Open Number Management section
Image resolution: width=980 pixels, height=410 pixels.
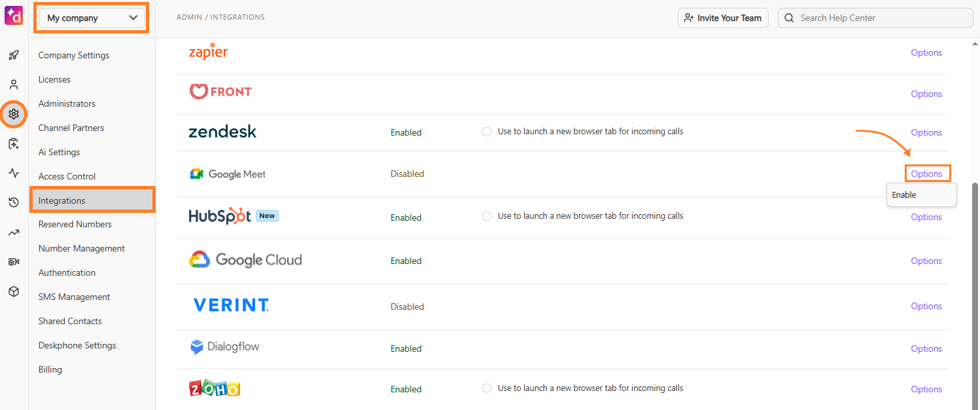81,248
